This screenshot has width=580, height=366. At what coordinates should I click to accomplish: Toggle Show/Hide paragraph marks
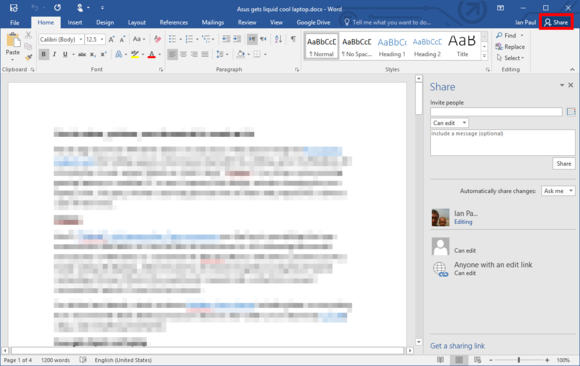click(293, 39)
